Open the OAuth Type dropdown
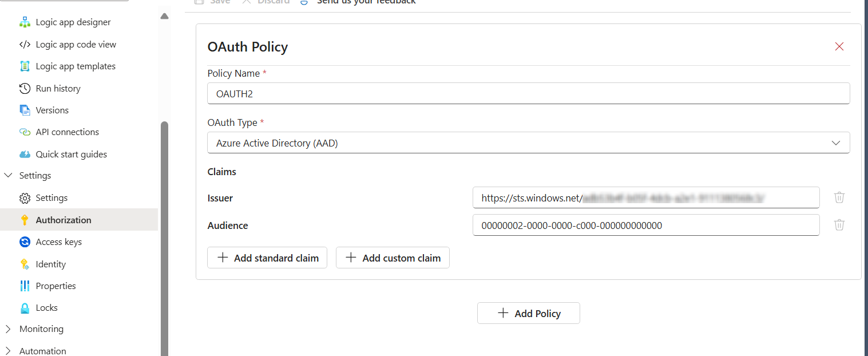The image size is (868, 356). coord(835,143)
